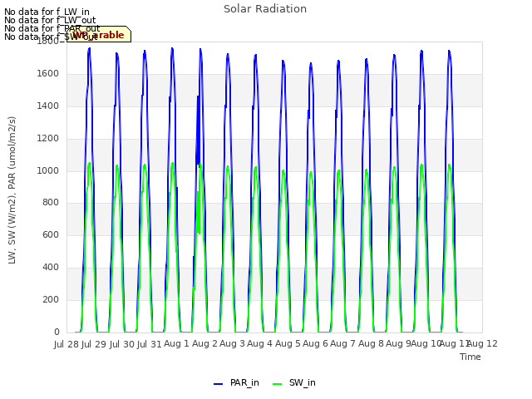
Task: Click the green SW_in legend swatch
Action: click(x=277, y=384)
